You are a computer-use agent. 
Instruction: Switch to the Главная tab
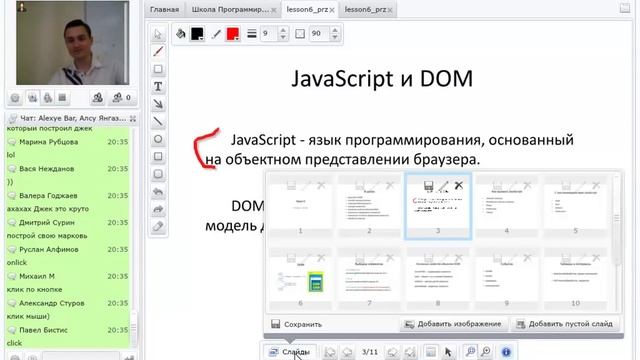(164, 9)
